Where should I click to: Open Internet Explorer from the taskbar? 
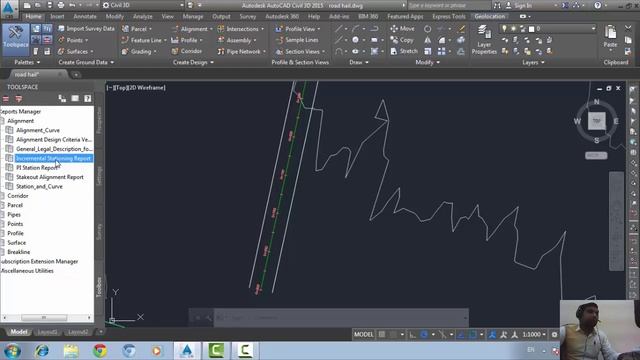pyautogui.click(x=41, y=351)
